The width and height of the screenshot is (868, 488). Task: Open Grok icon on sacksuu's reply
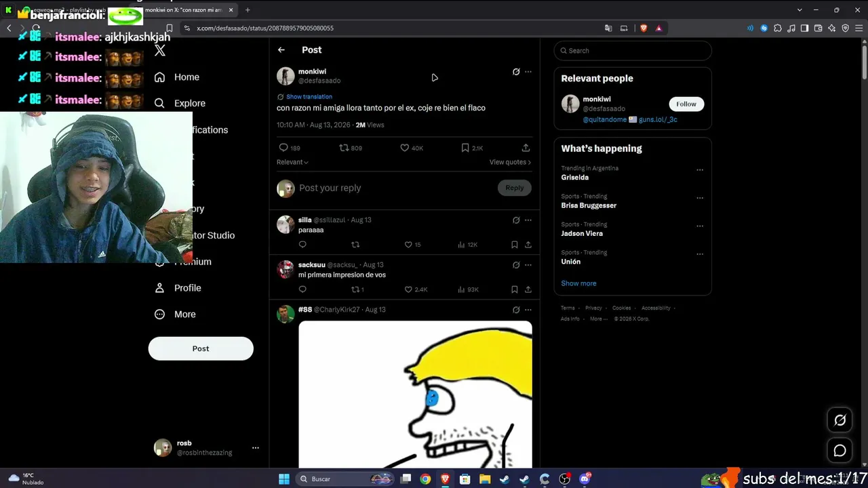pyautogui.click(x=516, y=265)
